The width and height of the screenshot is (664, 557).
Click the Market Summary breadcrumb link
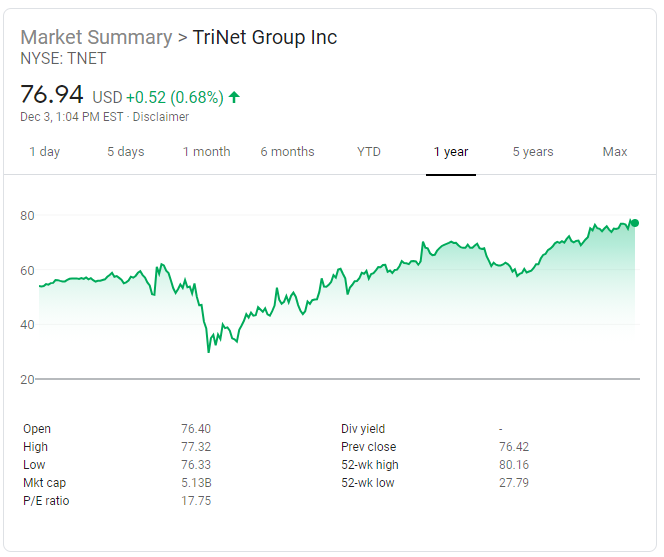tap(96, 38)
